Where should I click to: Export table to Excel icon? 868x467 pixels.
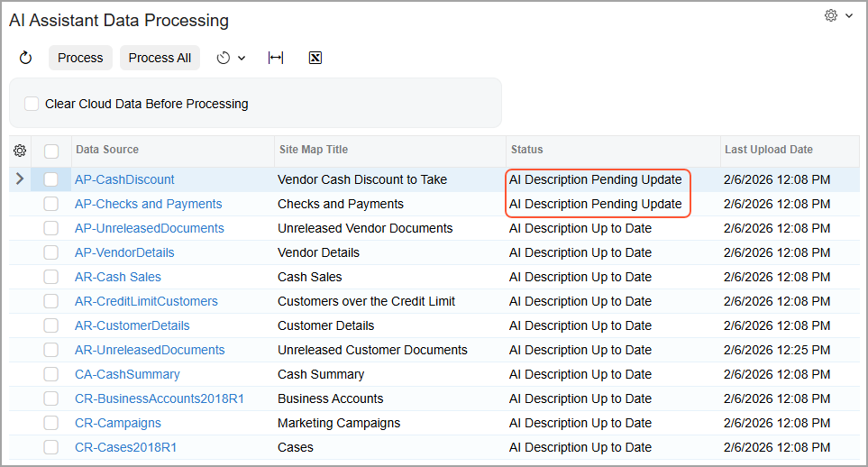click(315, 58)
